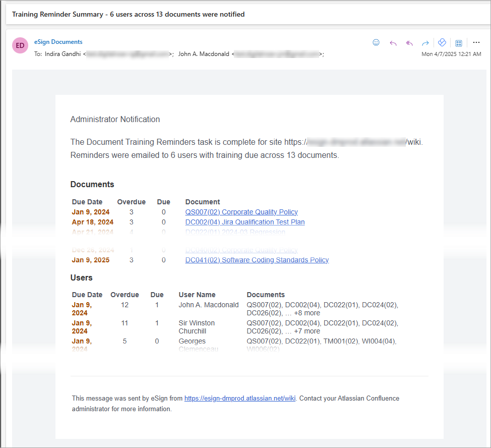This screenshot has height=448, width=491.
Task: Open DC041(02) Software Coding Standards Policy
Action: [257, 260]
